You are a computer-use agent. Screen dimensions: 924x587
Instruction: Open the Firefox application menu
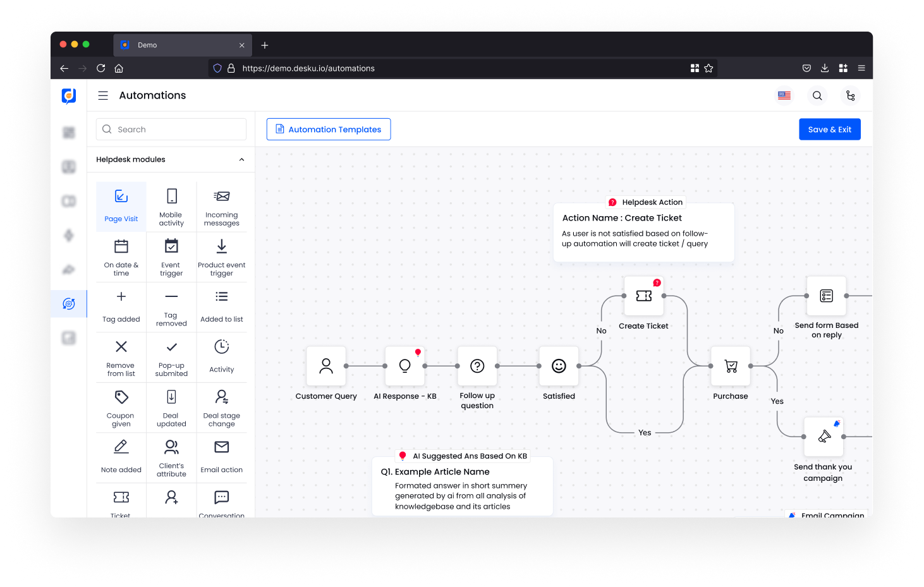(861, 68)
